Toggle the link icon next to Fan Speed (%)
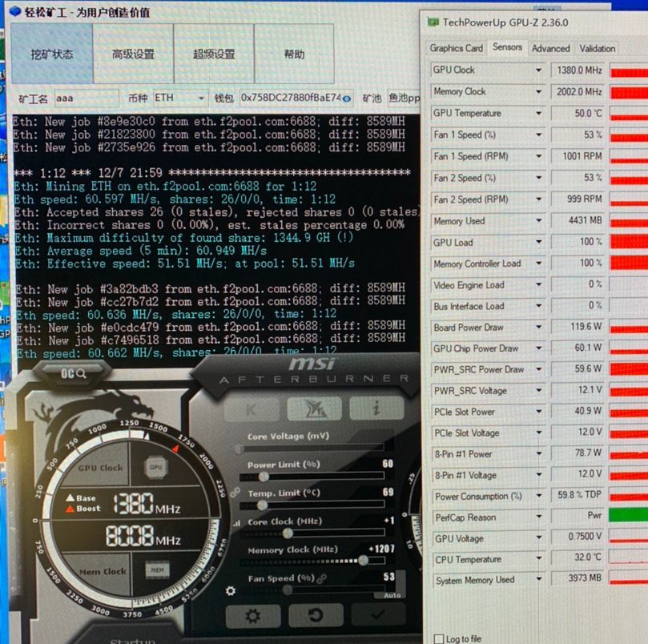The image size is (648, 644). pos(321,578)
